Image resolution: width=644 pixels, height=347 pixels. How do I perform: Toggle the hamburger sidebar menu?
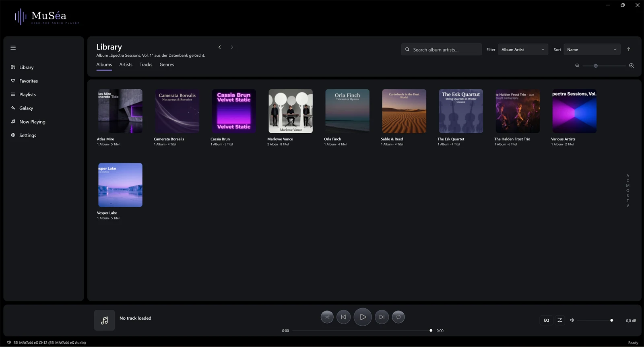[x=13, y=48]
